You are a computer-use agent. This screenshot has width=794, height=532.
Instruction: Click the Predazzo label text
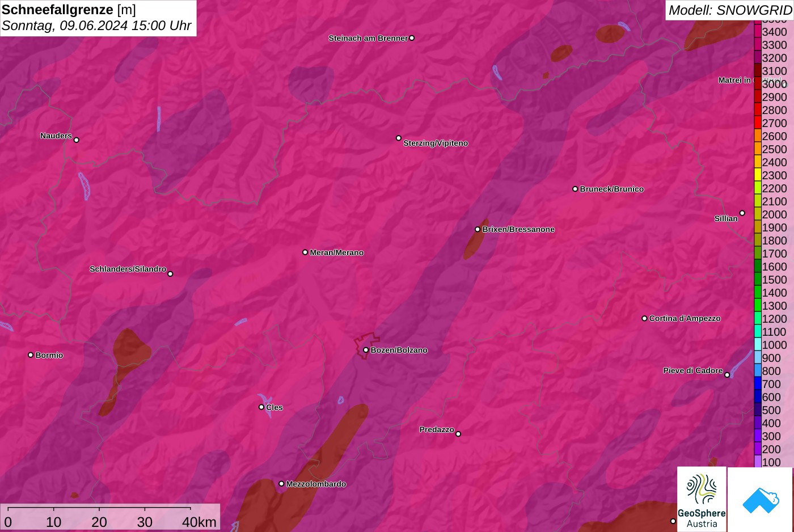pos(437,429)
